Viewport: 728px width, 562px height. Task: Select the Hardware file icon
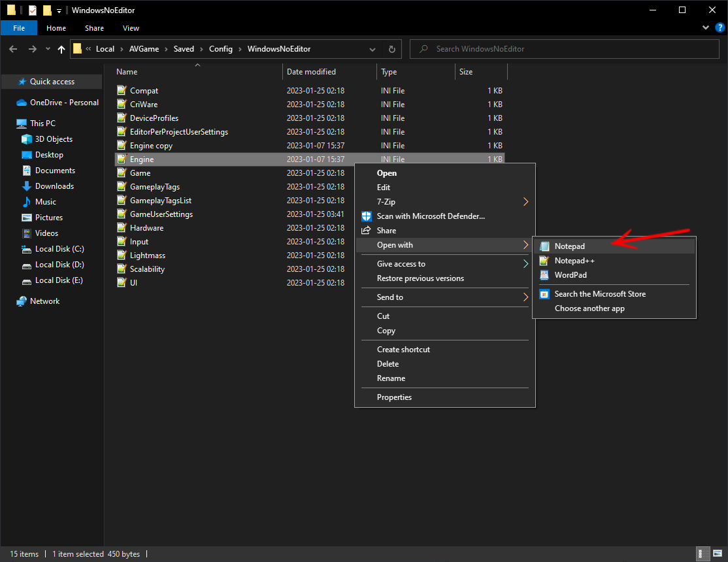[122, 227]
